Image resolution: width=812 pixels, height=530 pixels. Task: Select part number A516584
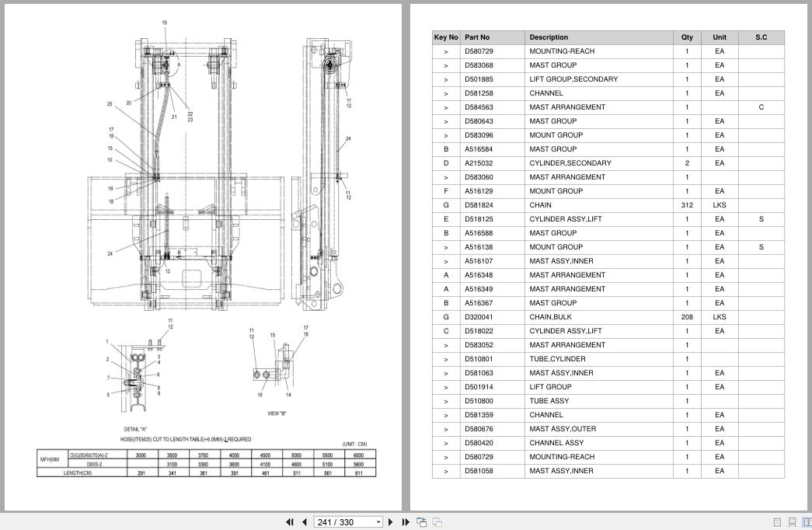click(x=479, y=149)
